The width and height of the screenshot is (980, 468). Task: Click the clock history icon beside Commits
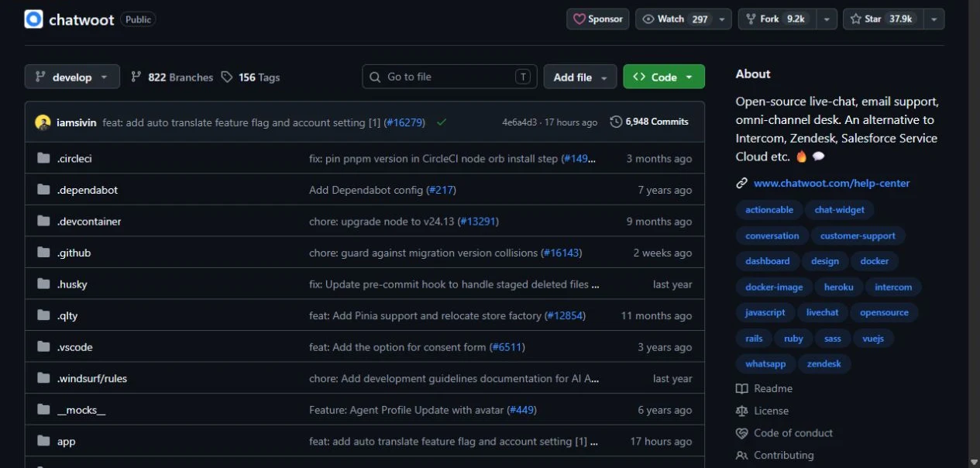(x=616, y=122)
